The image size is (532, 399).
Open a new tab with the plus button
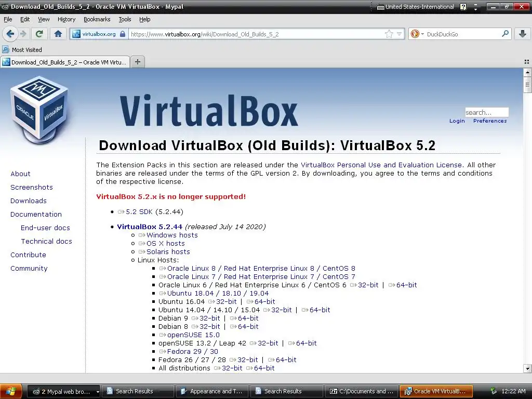tap(137, 62)
